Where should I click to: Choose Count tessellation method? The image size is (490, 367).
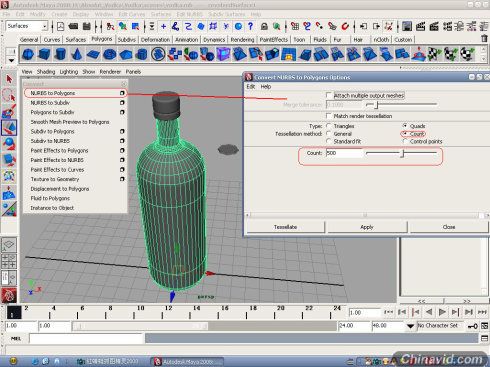405,134
